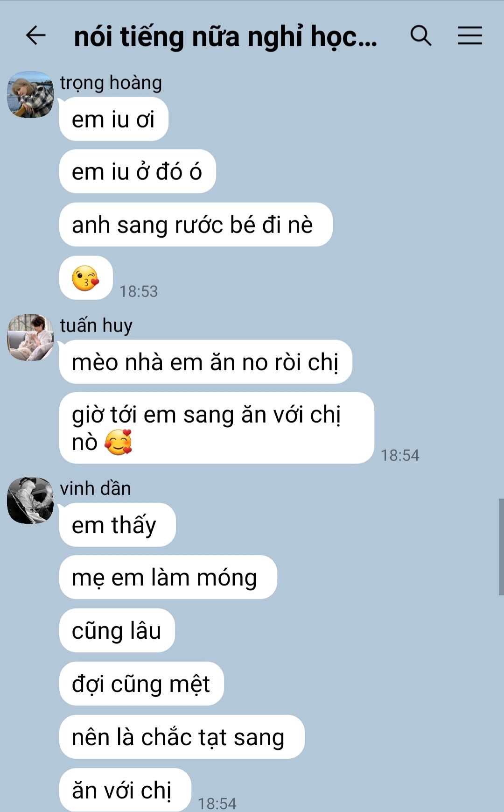Select the 'em iu ở đó ó' message
This screenshot has width=504, height=812.
click(138, 171)
